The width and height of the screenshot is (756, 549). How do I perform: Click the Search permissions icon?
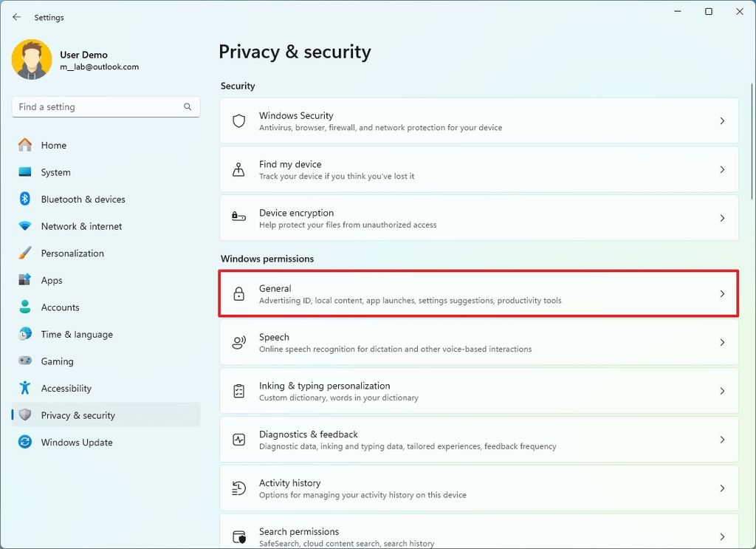click(238, 536)
